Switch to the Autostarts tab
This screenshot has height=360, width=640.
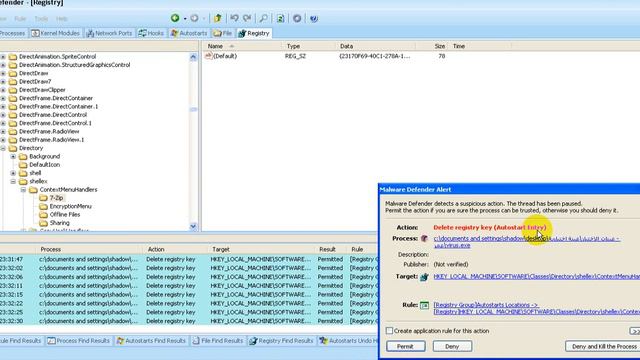click(x=189, y=33)
